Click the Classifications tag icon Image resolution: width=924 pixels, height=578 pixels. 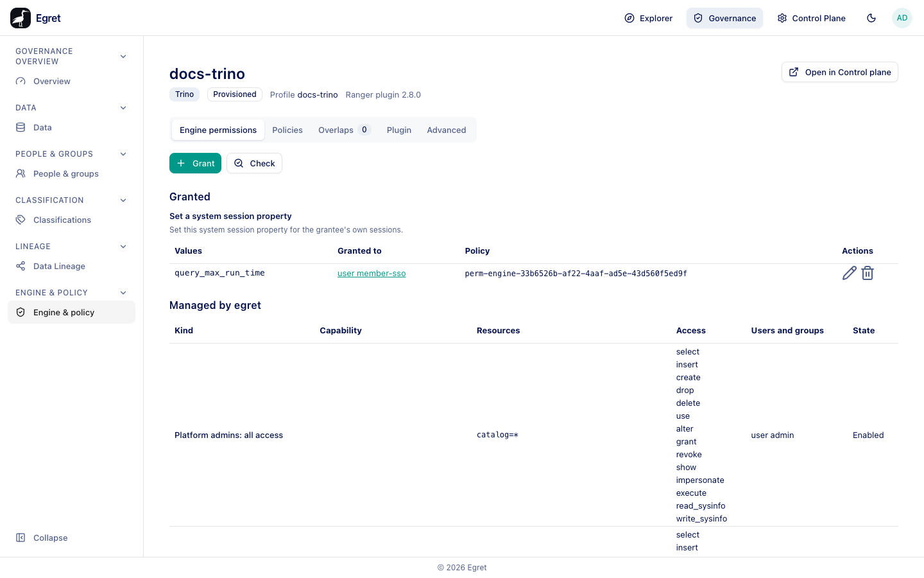21,220
